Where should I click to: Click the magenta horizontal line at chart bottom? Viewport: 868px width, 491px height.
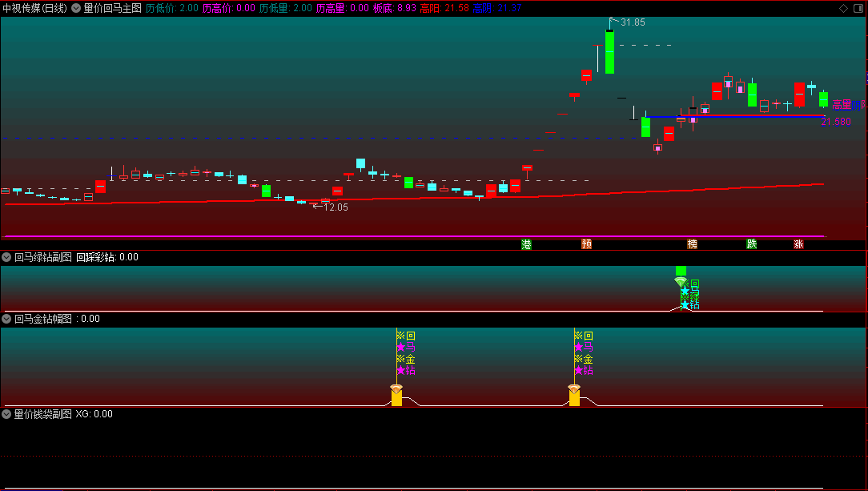point(415,236)
